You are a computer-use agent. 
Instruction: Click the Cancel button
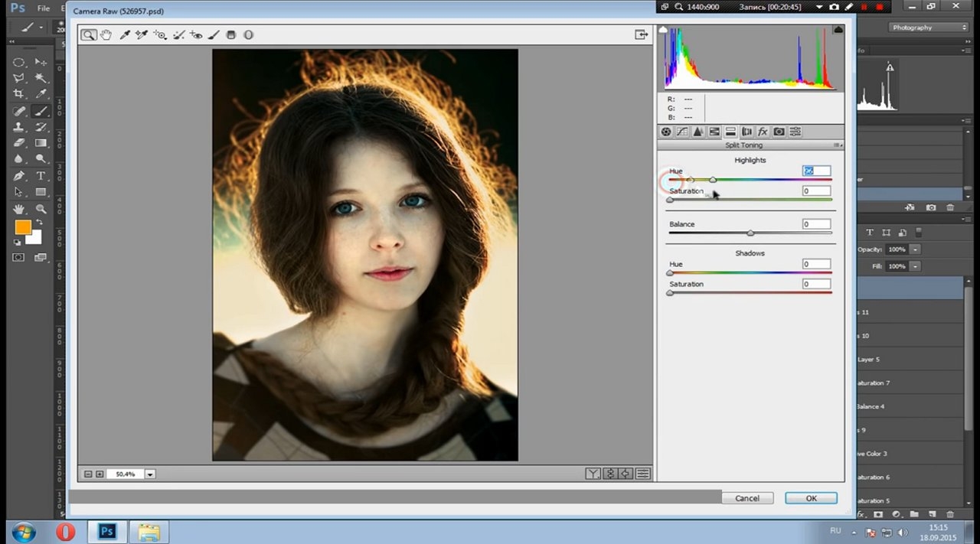(x=747, y=498)
